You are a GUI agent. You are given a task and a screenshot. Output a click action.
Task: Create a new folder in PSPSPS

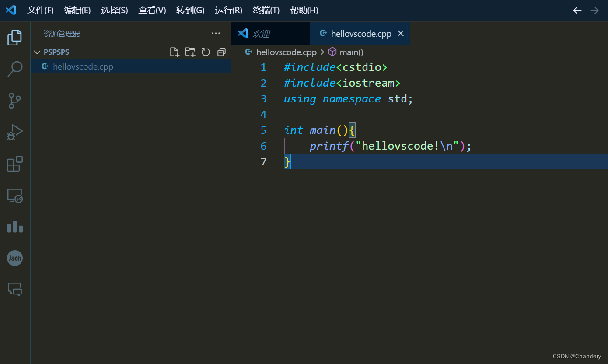(190, 52)
